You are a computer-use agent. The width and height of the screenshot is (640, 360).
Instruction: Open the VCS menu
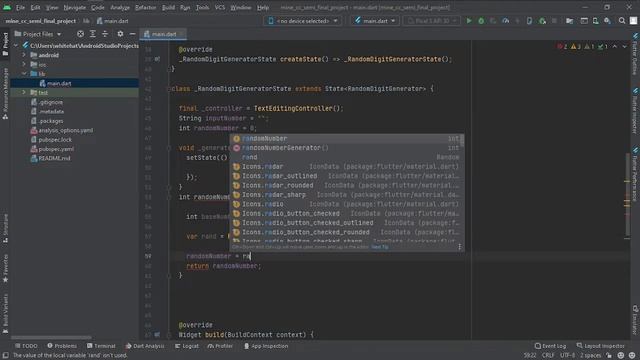tap(220, 7)
